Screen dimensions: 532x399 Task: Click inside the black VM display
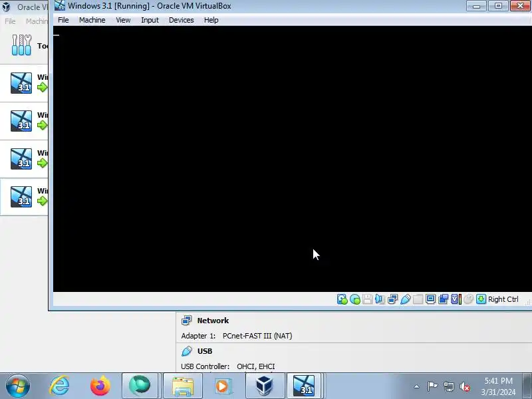[293, 159]
